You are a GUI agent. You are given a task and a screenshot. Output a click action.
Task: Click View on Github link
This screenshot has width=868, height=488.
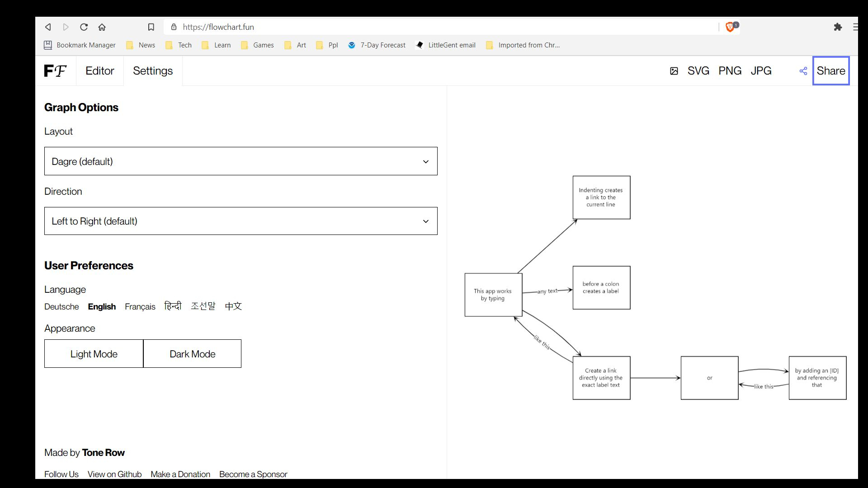point(114,474)
